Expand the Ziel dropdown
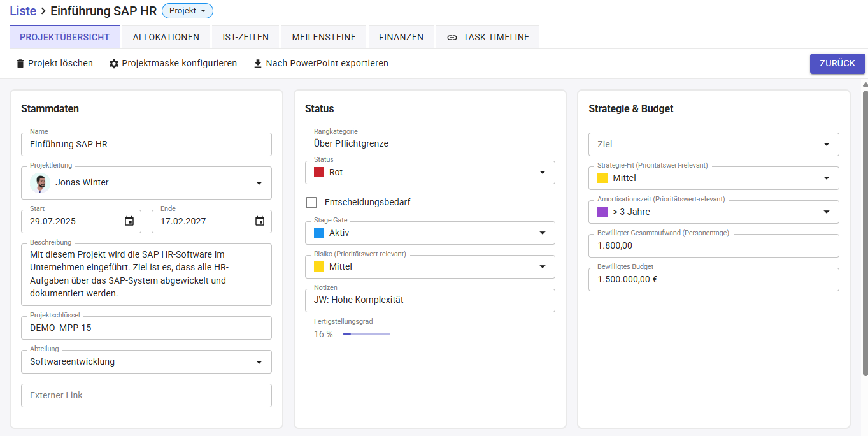This screenshot has height=436, width=868. [827, 144]
